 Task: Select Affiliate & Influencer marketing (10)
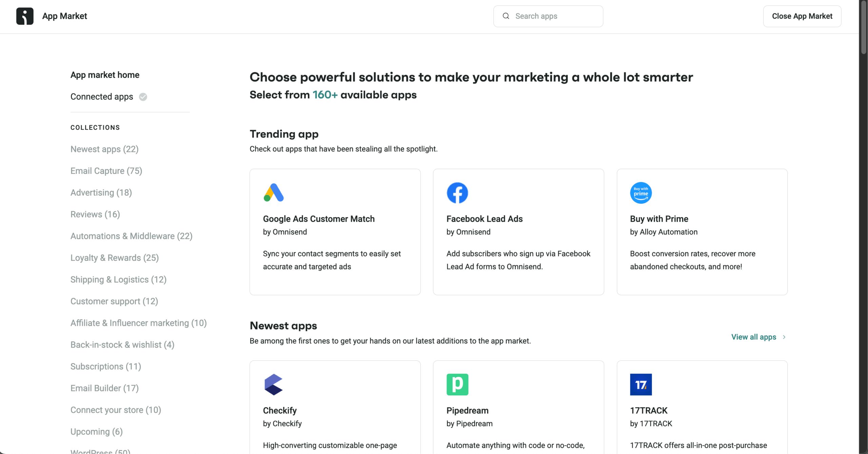139,323
